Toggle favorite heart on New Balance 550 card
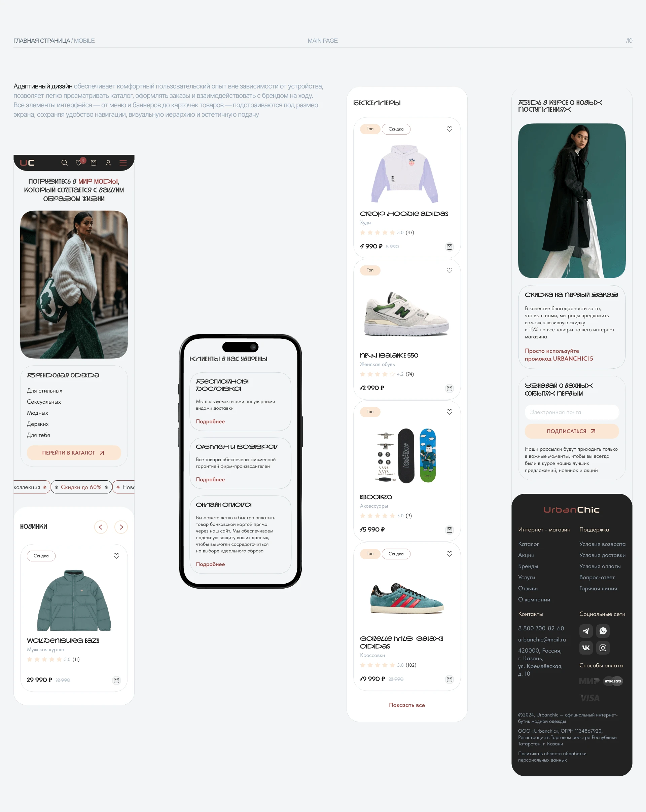 point(450,270)
